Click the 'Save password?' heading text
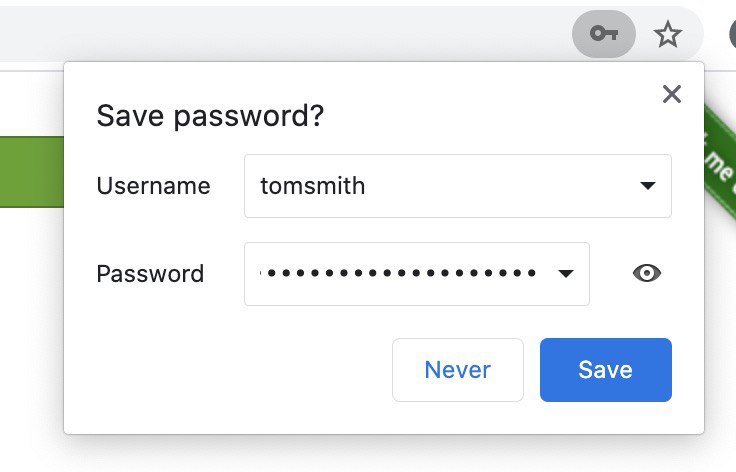This screenshot has height=472, width=736. (x=210, y=116)
